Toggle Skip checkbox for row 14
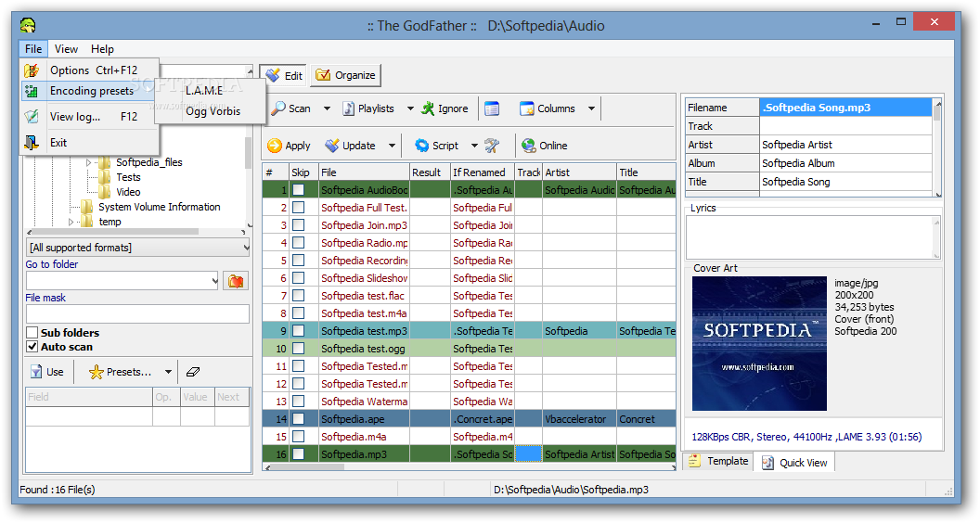This screenshot has height=523, width=980. (x=299, y=419)
